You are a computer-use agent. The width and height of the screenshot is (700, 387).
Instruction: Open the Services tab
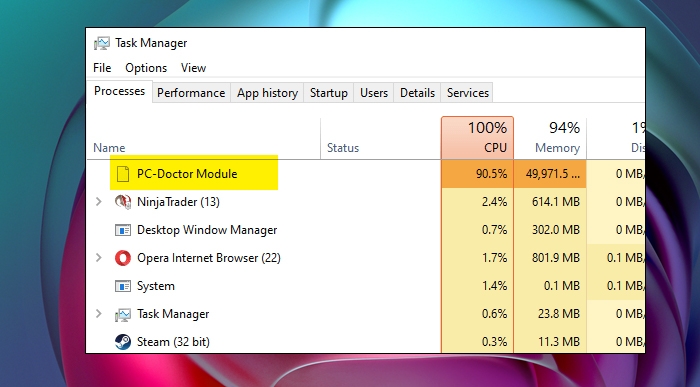[468, 93]
